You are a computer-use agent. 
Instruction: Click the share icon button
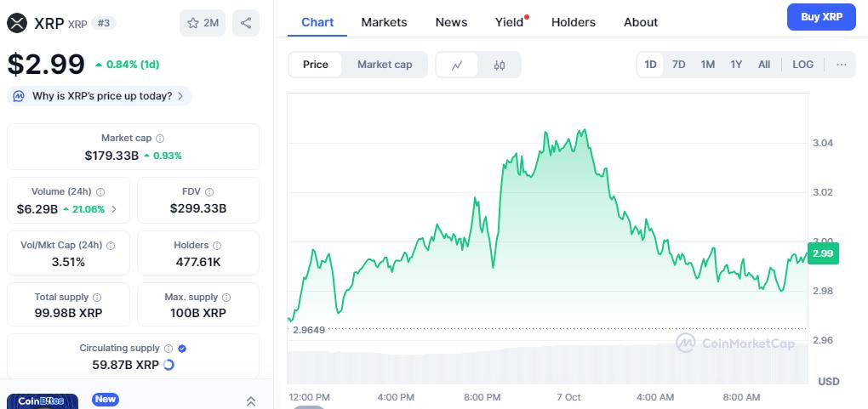[246, 23]
